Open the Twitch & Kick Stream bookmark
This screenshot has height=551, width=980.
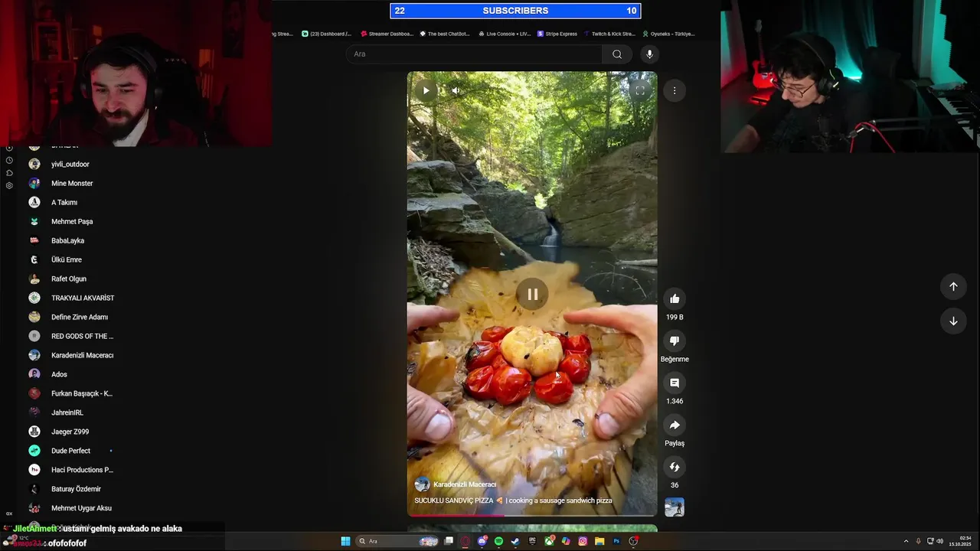coord(610,34)
